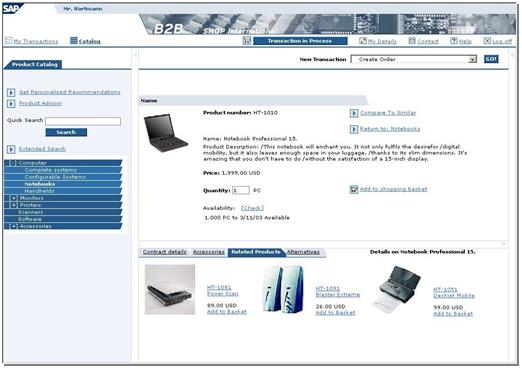Click the Log off icon
This screenshot has width=522, height=368.
pyautogui.click(x=487, y=41)
